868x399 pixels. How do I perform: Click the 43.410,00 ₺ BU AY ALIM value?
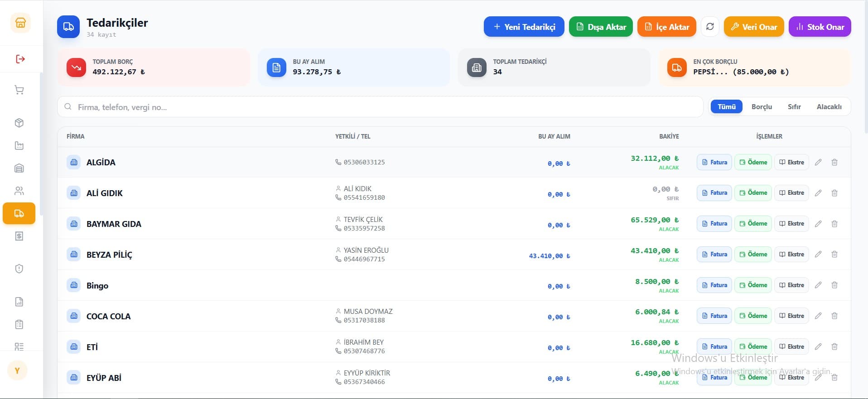[x=550, y=256]
